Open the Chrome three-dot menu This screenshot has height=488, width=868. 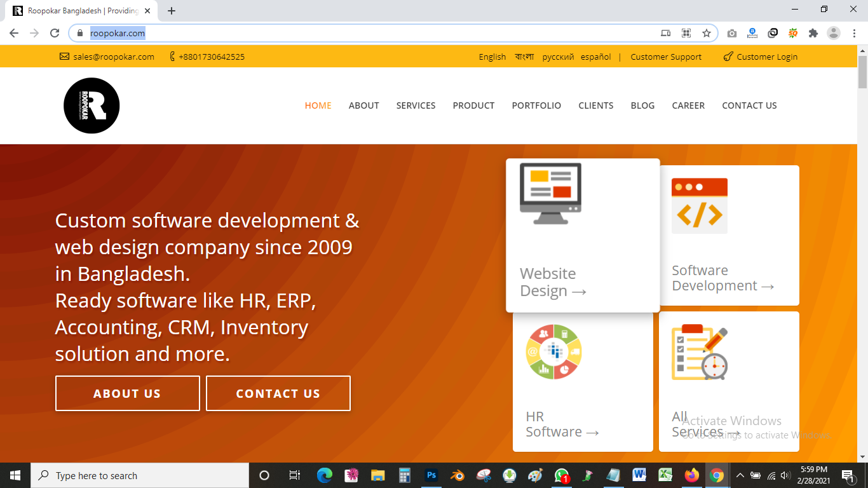tap(854, 33)
